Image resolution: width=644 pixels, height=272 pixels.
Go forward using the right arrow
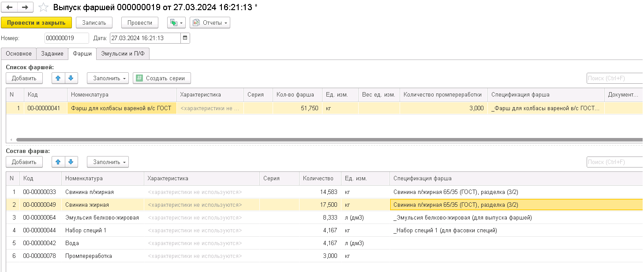25,7
